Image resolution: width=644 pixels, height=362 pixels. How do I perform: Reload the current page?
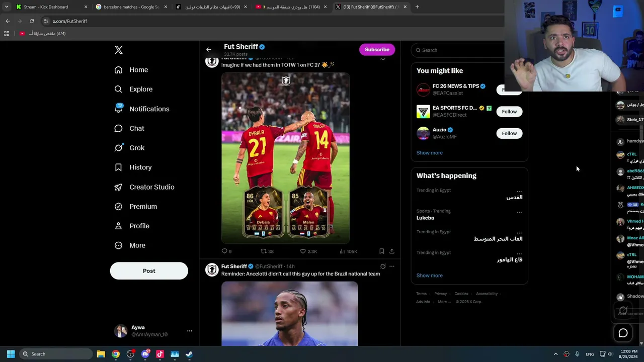coord(32,21)
